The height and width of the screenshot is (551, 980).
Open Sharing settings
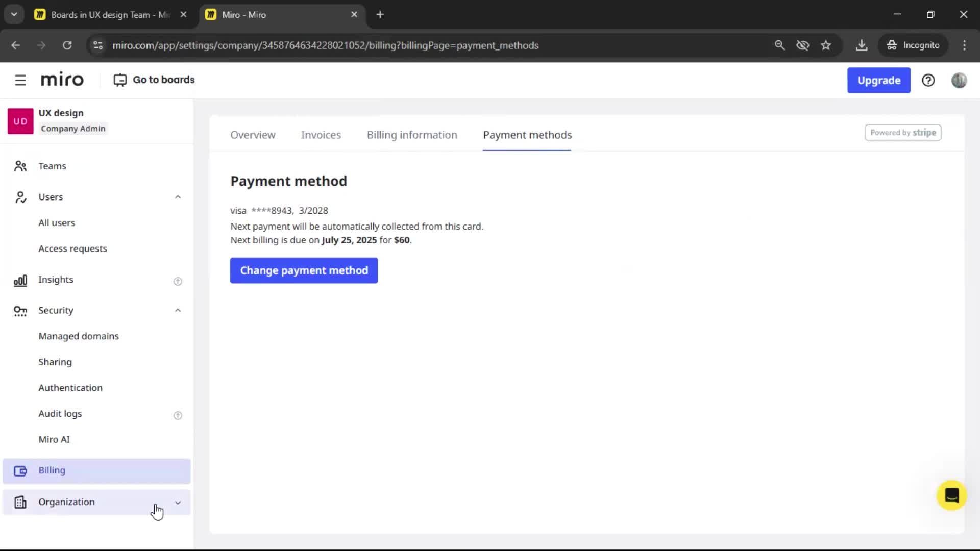click(55, 362)
